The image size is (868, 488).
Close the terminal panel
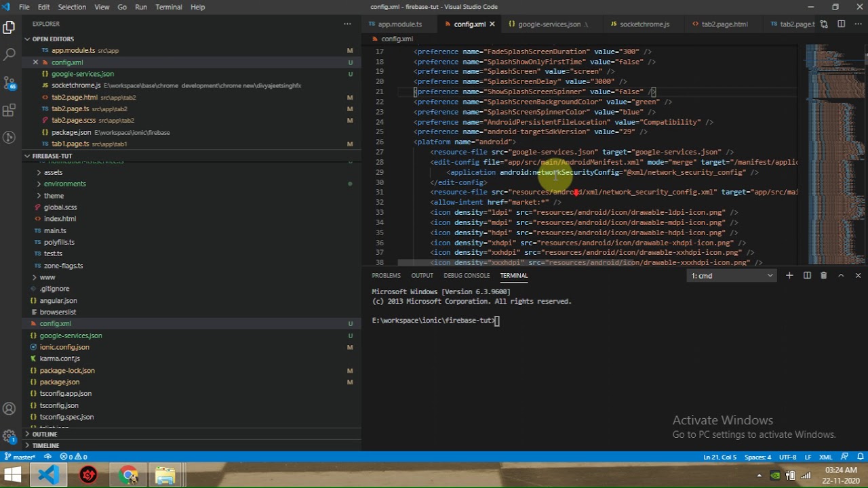[x=858, y=276]
